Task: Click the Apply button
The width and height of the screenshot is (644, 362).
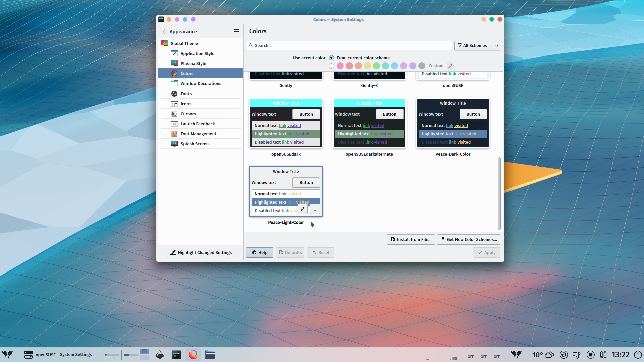Action: click(487, 252)
